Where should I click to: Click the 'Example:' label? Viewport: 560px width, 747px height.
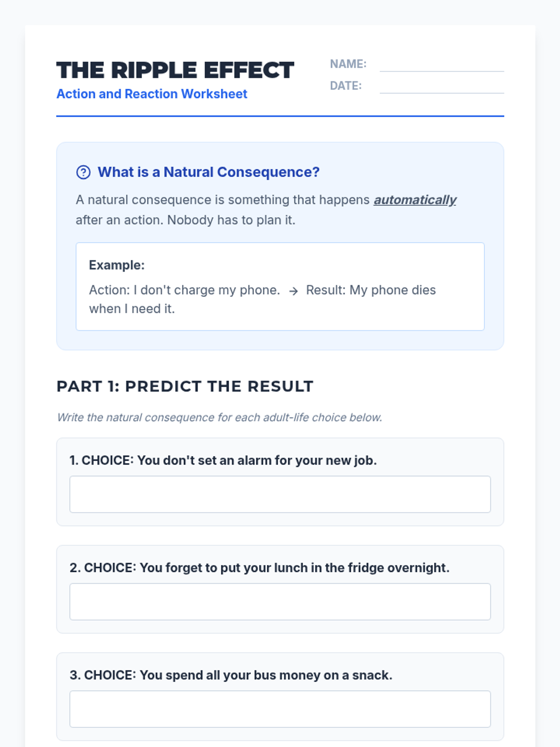point(117,265)
